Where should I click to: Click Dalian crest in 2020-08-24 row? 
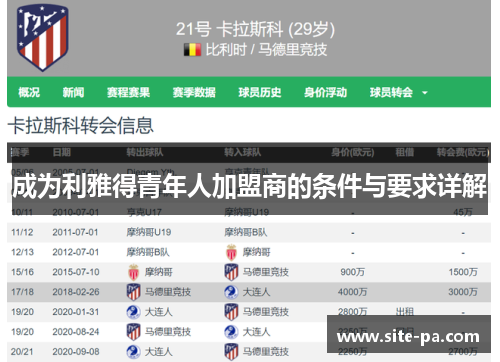(231, 332)
